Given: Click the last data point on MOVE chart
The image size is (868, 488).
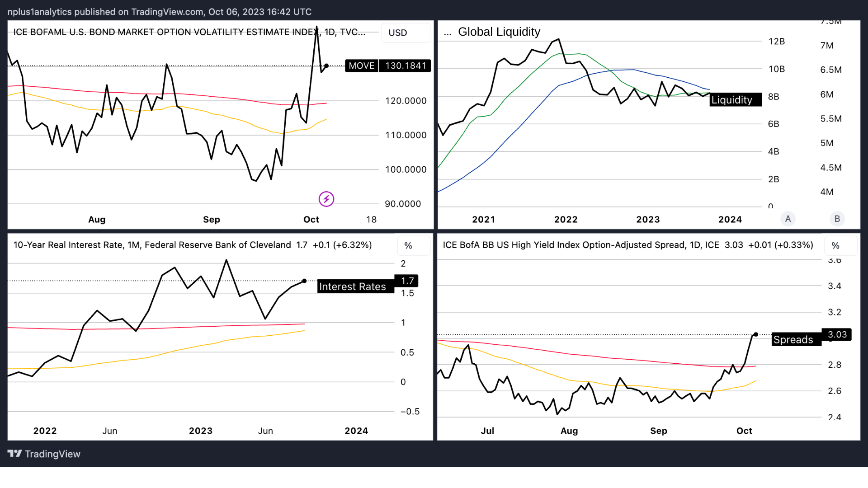Looking at the screenshot, I should pos(326,66).
